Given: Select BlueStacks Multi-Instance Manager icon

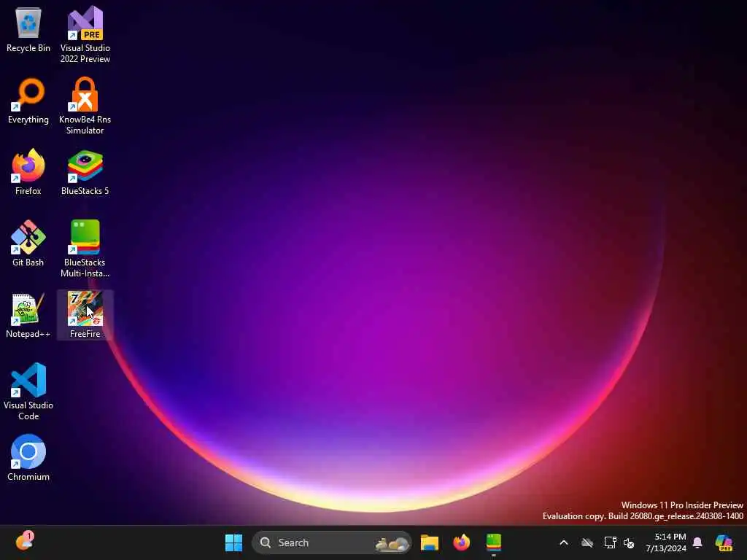Looking at the screenshot, I should point(85,249).
